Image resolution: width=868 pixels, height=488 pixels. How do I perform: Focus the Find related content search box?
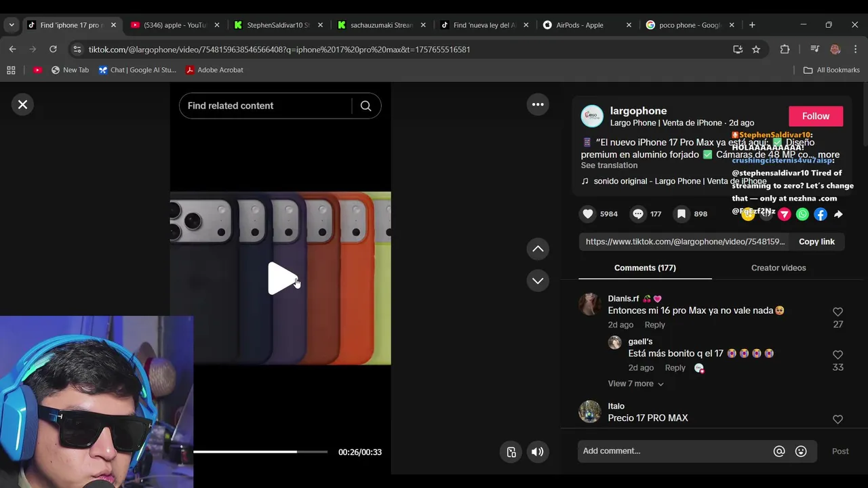(x=265, y=106)
